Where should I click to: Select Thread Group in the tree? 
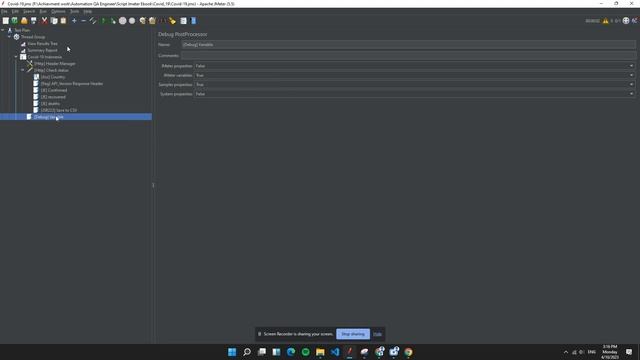click(x=33, y=37)
